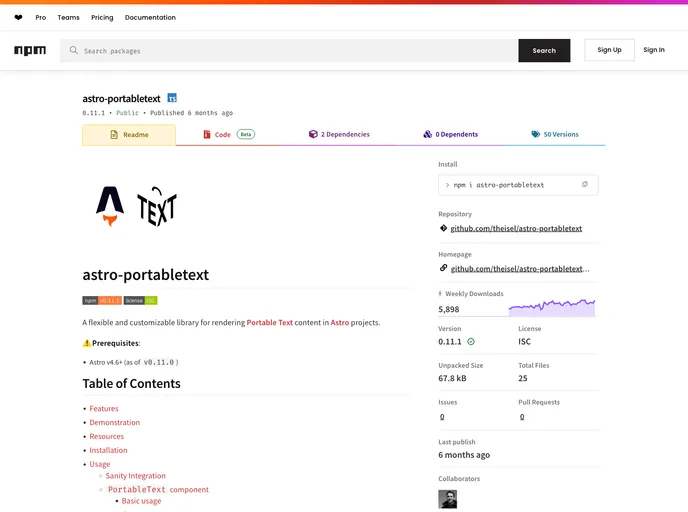Viewport: 688px width, 512px height.
Task: Click the npm version badge
Action: (102, 301)
